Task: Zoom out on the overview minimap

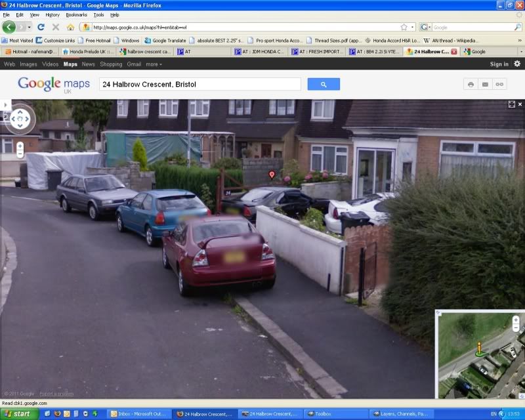Action: pyautogui.click(x=516, y=327)
